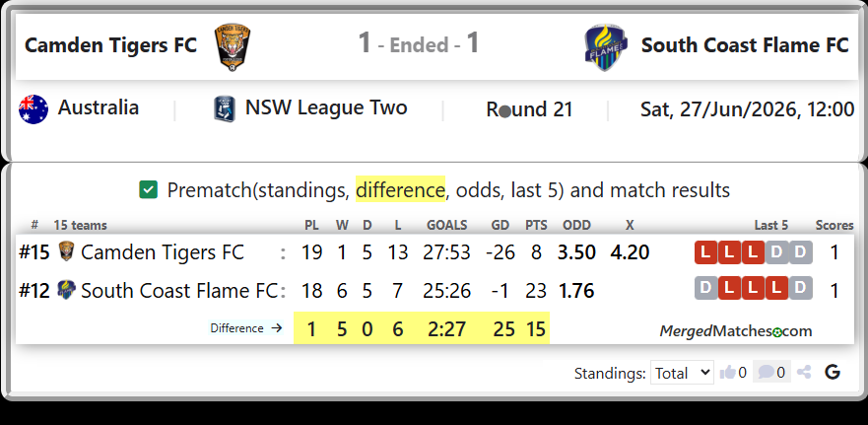Open comments via speech bubble icon
This screenshot has height=425, width=868.
(766, 372)
